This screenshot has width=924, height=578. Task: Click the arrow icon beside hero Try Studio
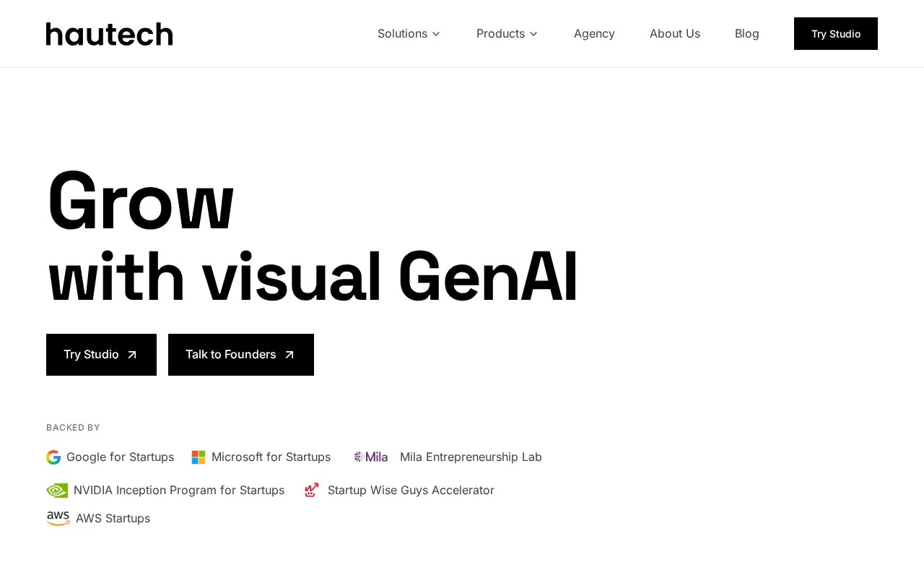click(x=132, y=355)
